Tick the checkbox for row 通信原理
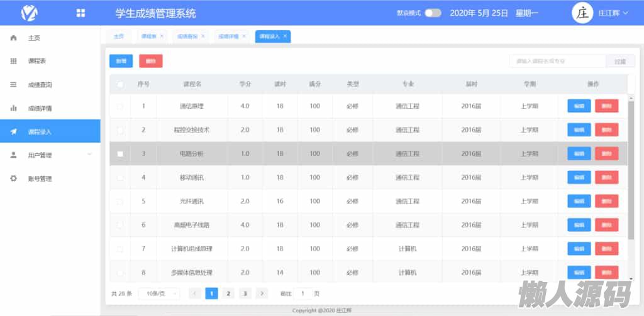Screen dimensions: 644x316 click(x=120, y=106)
